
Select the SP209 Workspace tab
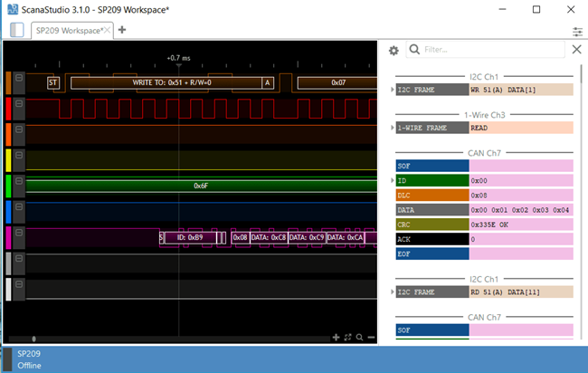tap(68, 31)
